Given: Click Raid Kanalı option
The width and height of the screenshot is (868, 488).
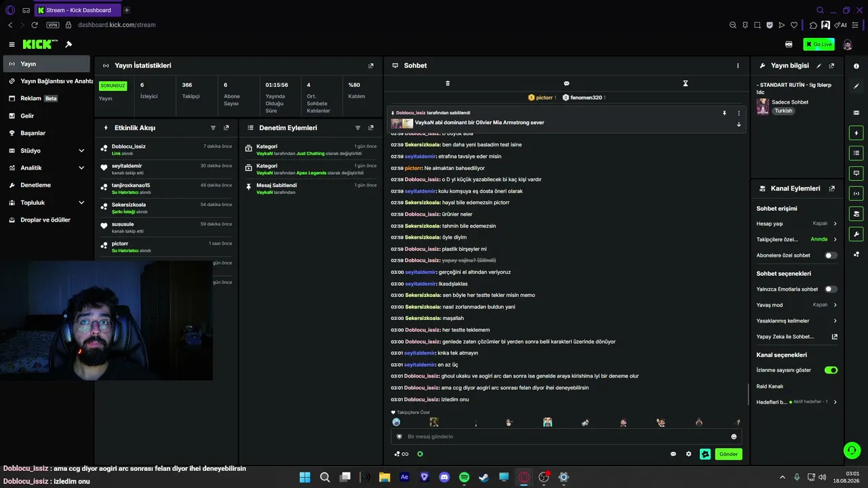Looking at the screenshot, I should (x=770, y=386).
